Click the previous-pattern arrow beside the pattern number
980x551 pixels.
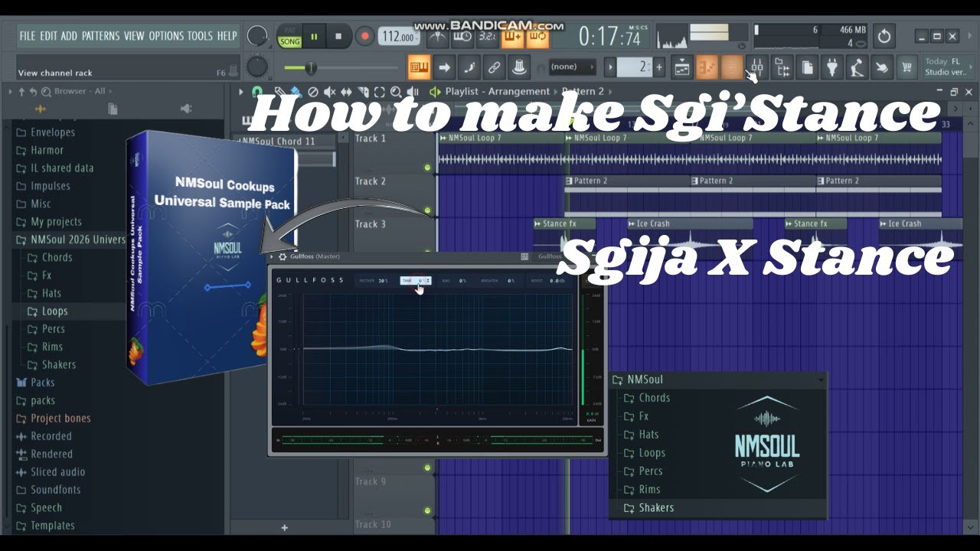tap(610, 67)
